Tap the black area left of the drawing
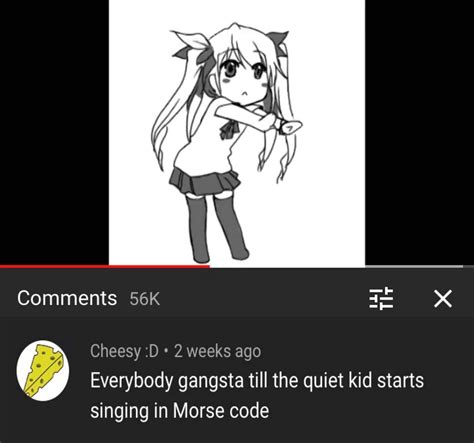Image resolution: width=474 pixels, height=443 pixels. (54, 132)
